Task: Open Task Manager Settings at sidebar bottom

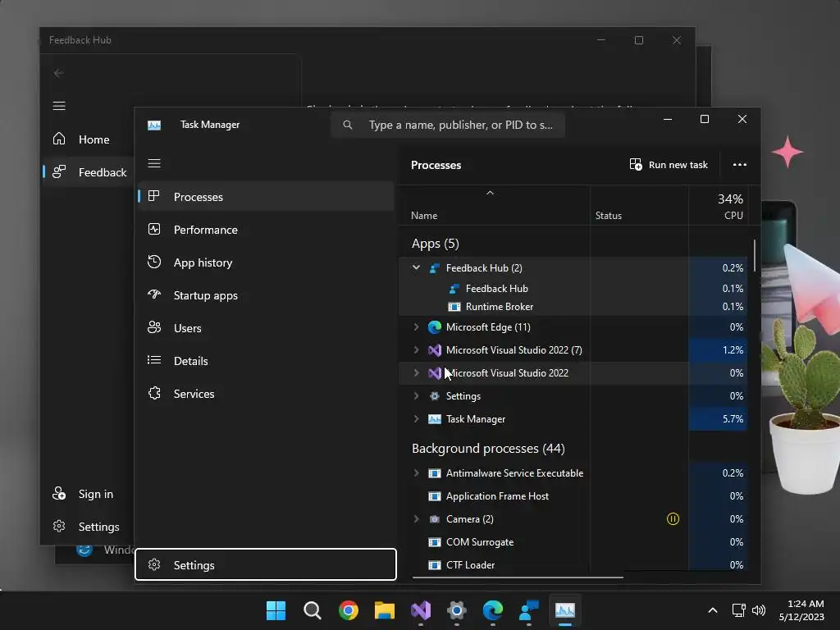Action: click(266, 564)
